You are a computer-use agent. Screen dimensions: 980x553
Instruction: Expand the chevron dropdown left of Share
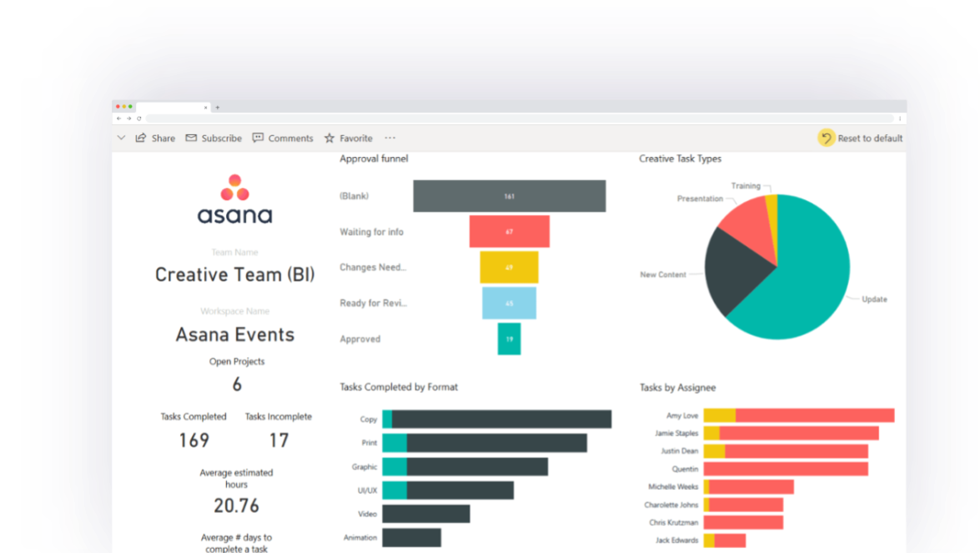coord(121,138)
